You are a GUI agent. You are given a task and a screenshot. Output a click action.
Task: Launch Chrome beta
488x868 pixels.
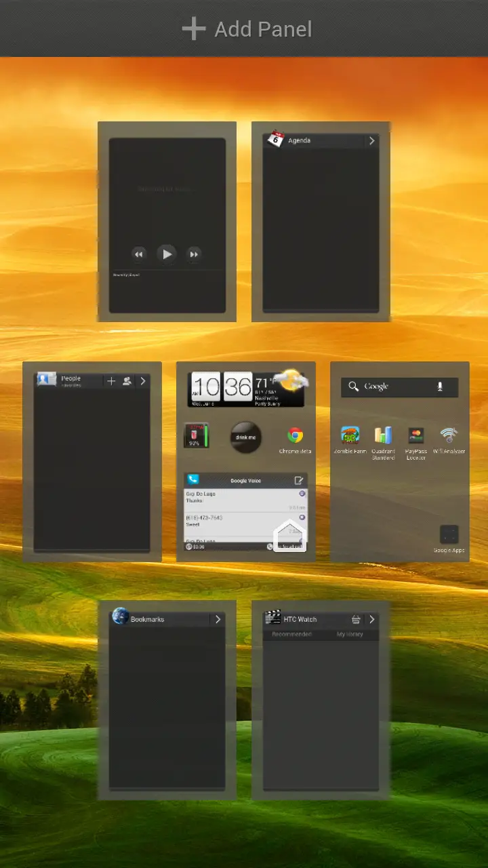(x=295, y=439)
